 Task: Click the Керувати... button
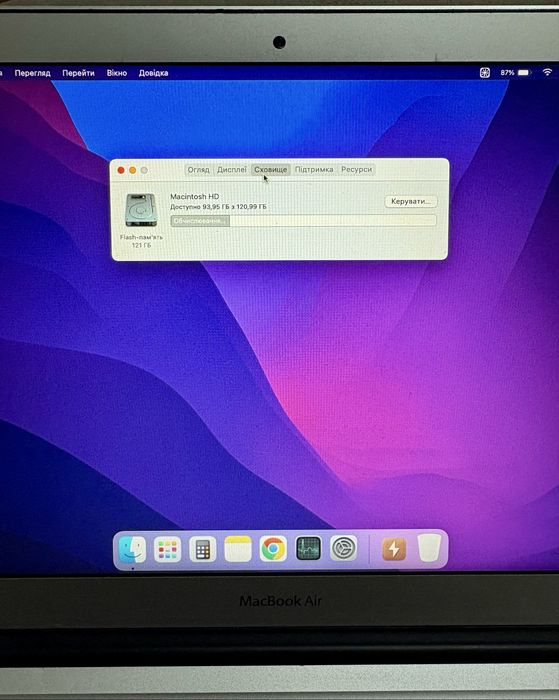411,201
